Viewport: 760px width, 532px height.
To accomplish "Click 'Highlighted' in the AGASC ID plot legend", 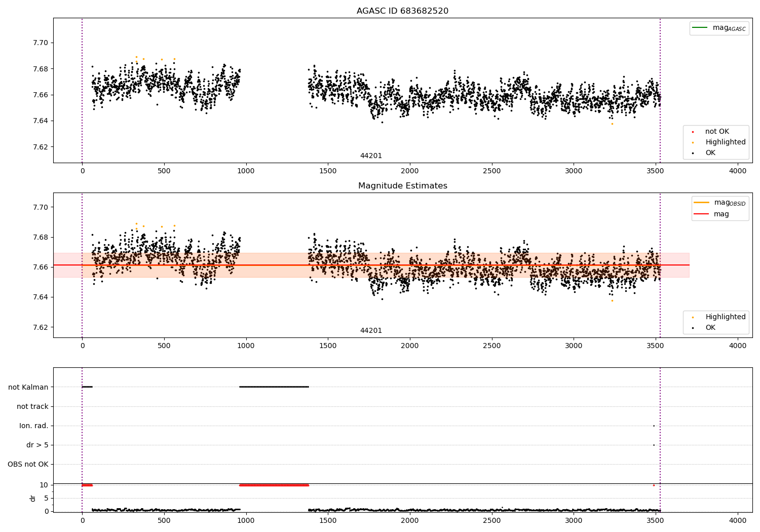I will [726, 142].
